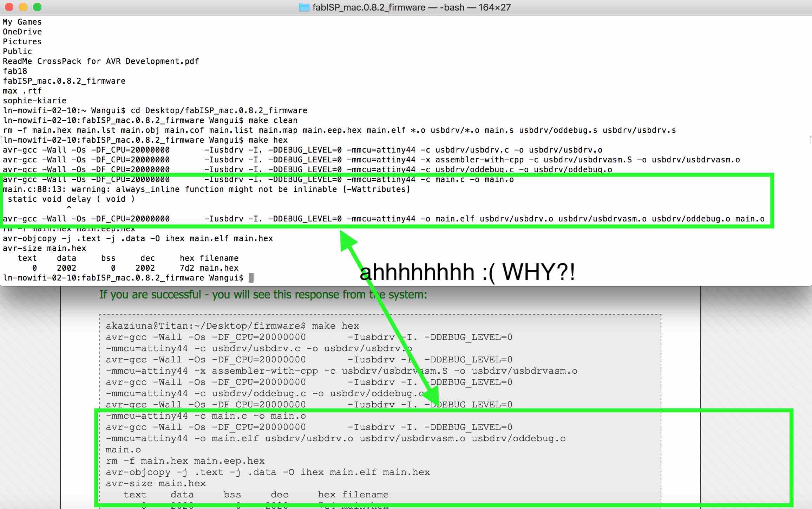Image resolution: width=812 pixels, height=509 pixels.
Task: Click 'ReadMe CrossPack for AVR Development.pdf' entry
Action: 101,62
